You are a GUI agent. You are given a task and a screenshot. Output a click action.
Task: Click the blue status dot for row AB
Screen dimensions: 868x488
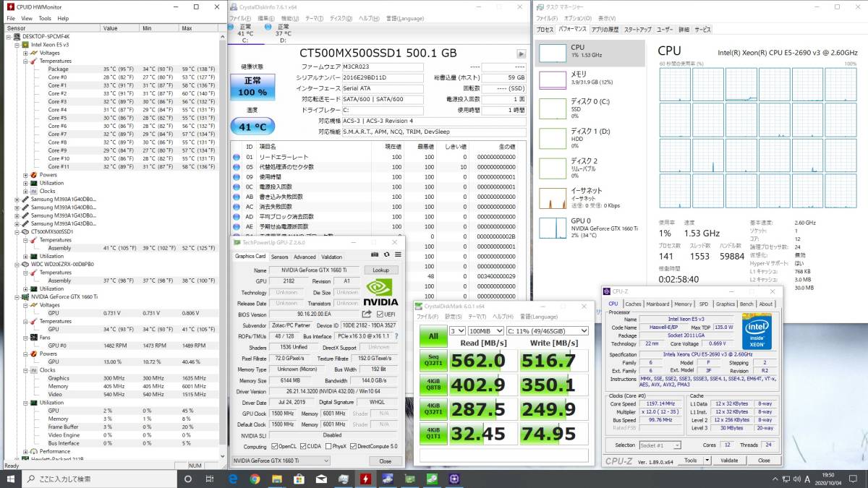pos(237,197)
